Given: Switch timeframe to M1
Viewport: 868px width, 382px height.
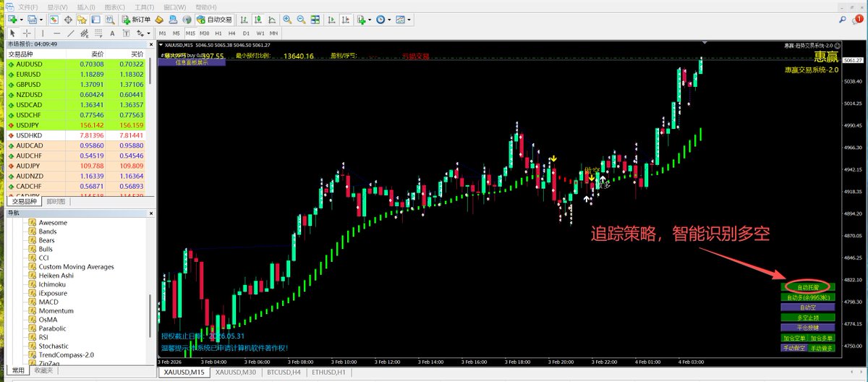Looking at the screenshot, I should coord(162,33).
